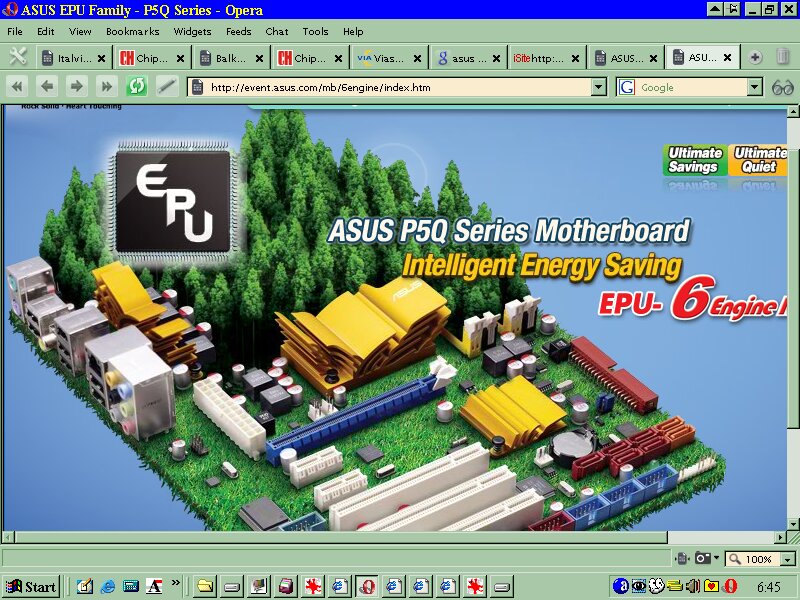Switch to the Italvi... tab
800x600 pixels.
[x=73, y=58]
